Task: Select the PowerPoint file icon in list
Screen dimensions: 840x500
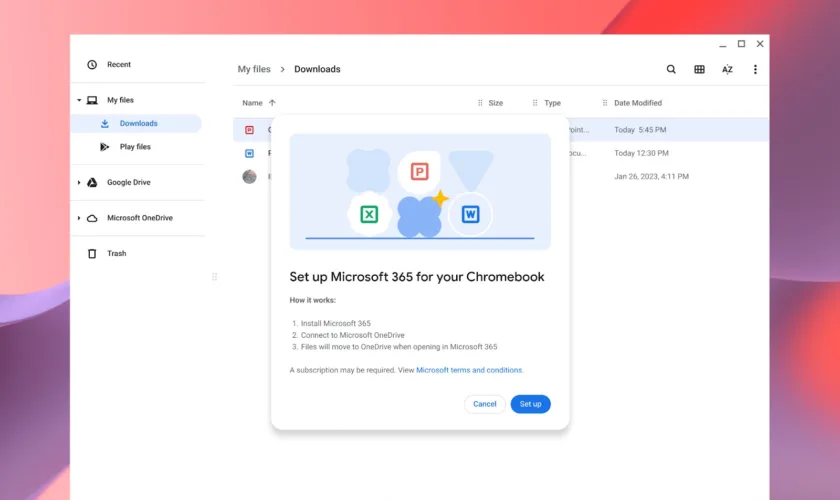Action: click(x=250, y=130)
